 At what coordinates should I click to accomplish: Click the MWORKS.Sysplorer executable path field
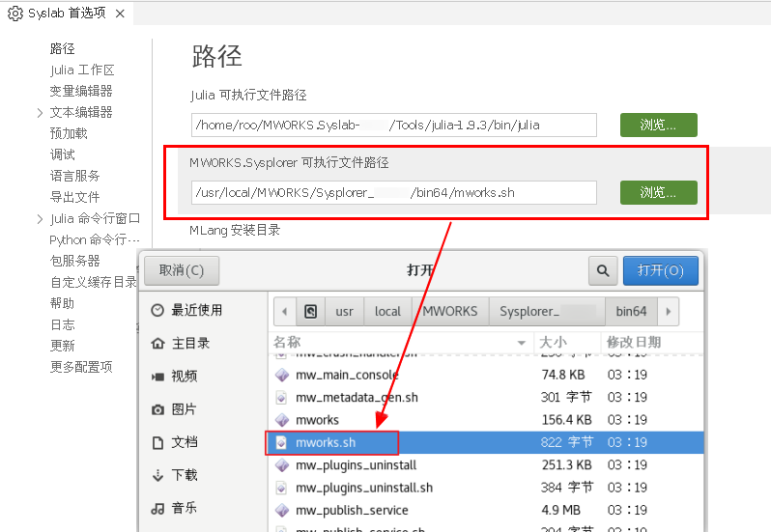pos(393,192)
